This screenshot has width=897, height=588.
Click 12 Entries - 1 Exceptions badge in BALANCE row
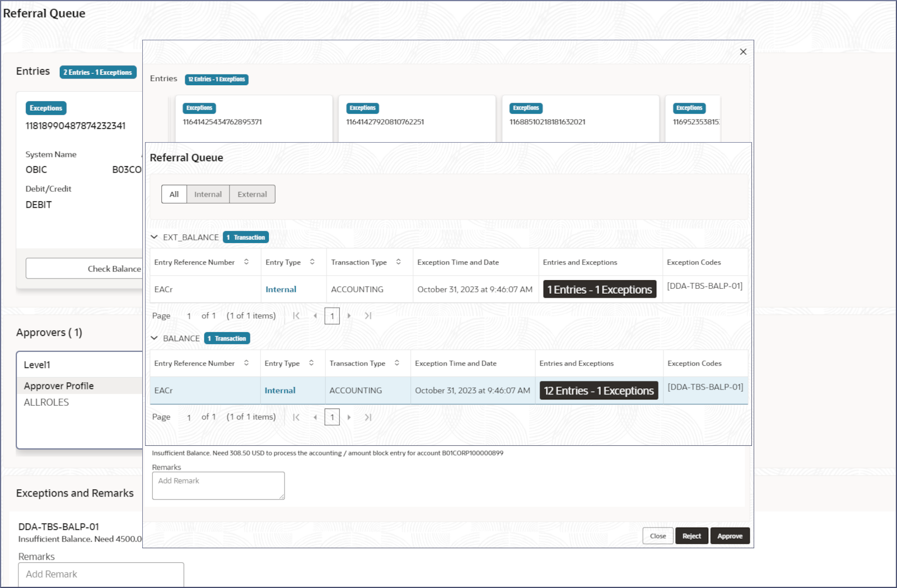coord(599,391)
